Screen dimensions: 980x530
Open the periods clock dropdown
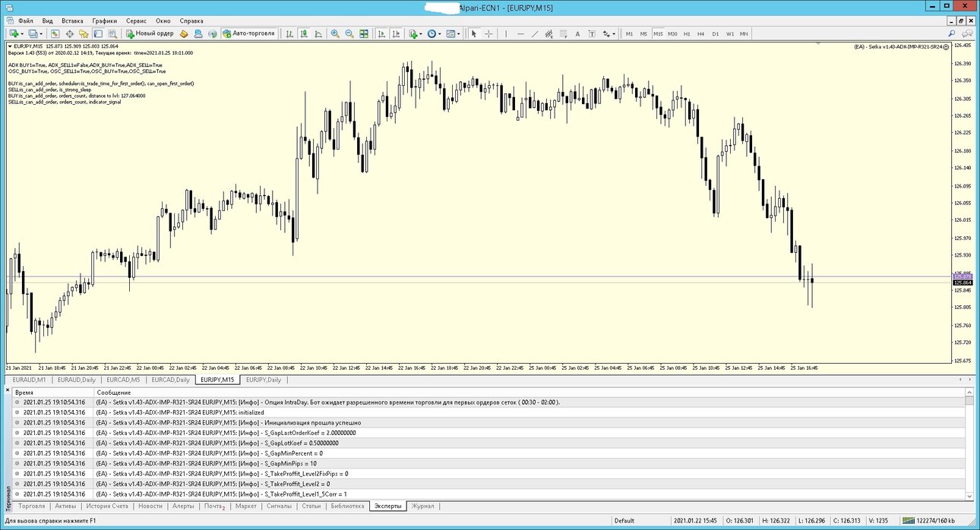coord(435,33)
